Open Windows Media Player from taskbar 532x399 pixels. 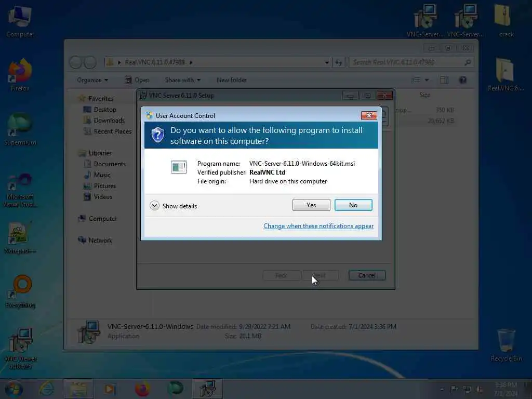(110, 389)
